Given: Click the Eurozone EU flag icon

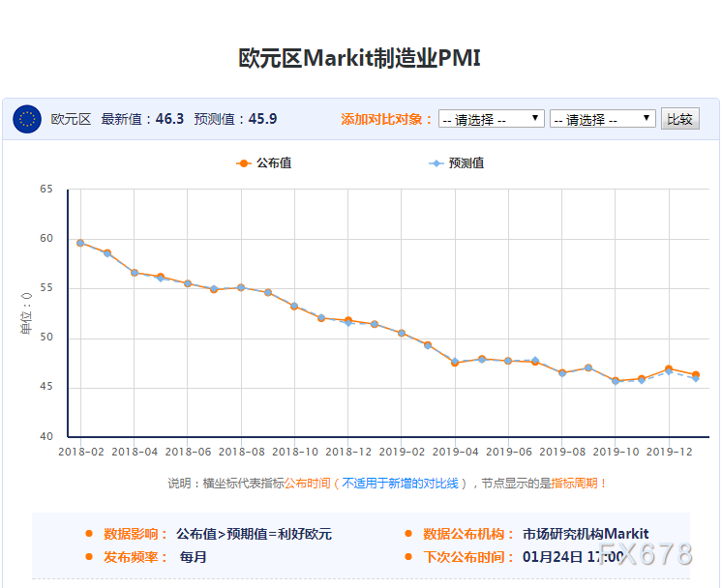Looking at the screenshot, I should (x=27, y=119).
